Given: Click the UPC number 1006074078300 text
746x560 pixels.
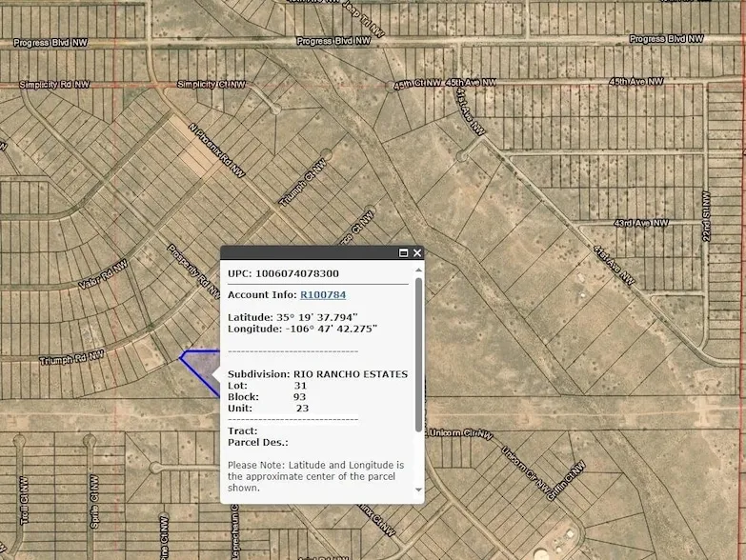Looking at the screenshot, I should (296, 273).
